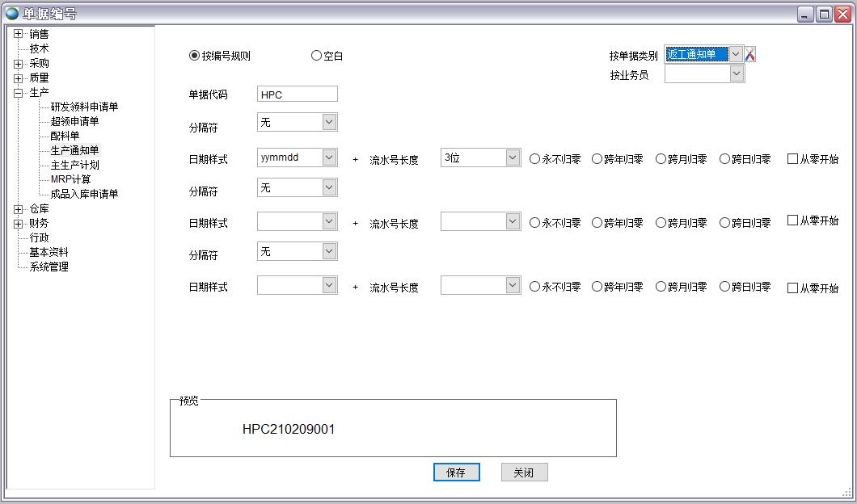Open the 按业务员 dropdown
857x504 pixels.
tap(736, 73)
